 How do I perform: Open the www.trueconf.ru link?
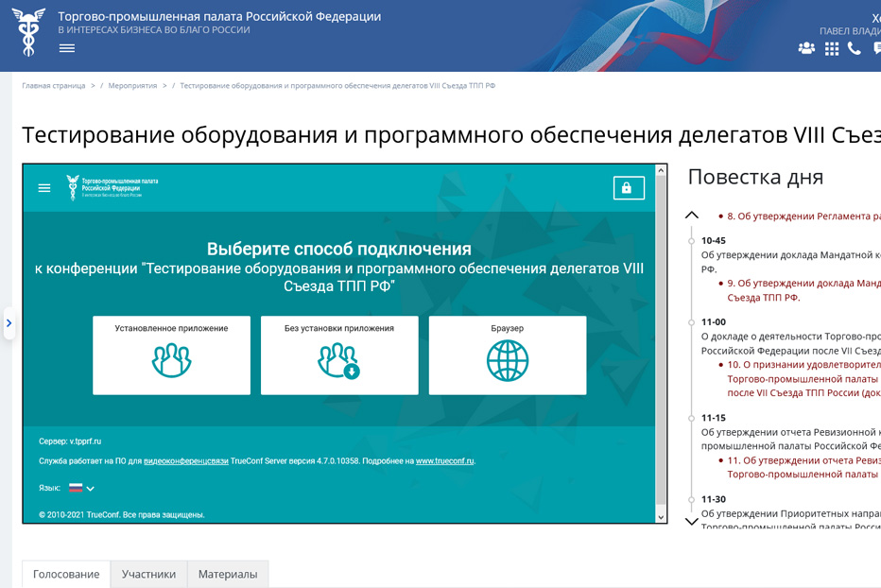coord(444,461)
